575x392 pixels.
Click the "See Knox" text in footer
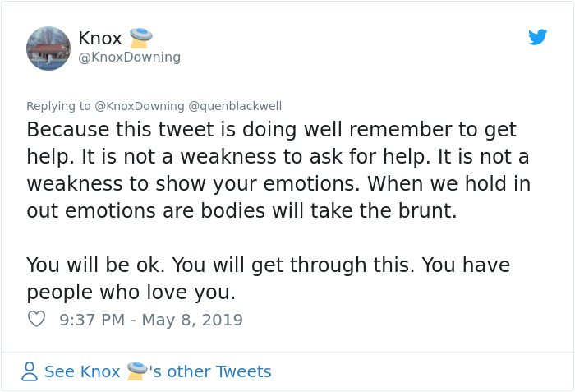(82, 371)
